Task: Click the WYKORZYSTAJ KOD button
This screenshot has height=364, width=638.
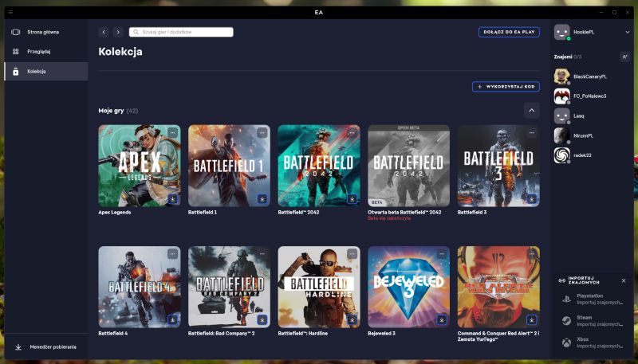Action: 506,87
